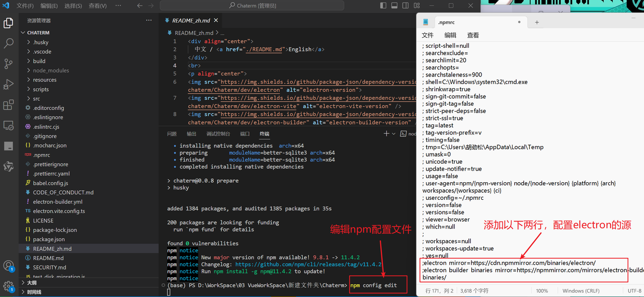Viewport: 644px width, 297px height.
Task: Open the npm changelog GitHub link
Action: tap(308, 264)
